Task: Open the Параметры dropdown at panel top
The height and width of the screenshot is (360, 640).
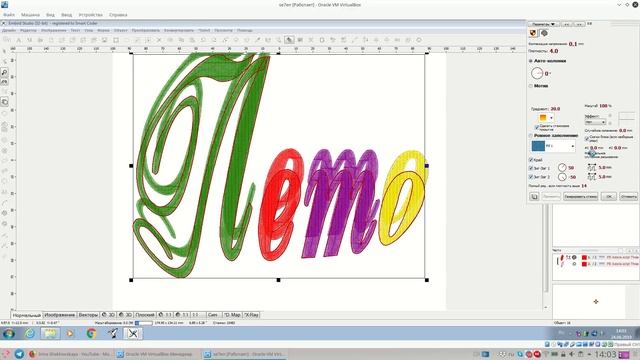Action: click(x=543, y=24)
